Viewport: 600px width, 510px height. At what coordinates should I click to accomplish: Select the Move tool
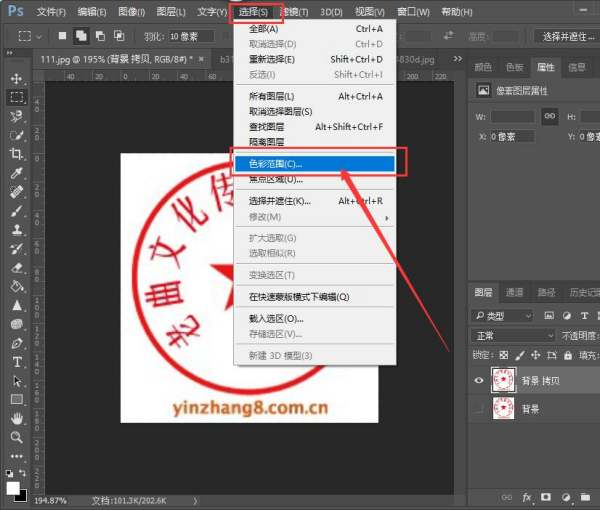(x=17, y=79)
